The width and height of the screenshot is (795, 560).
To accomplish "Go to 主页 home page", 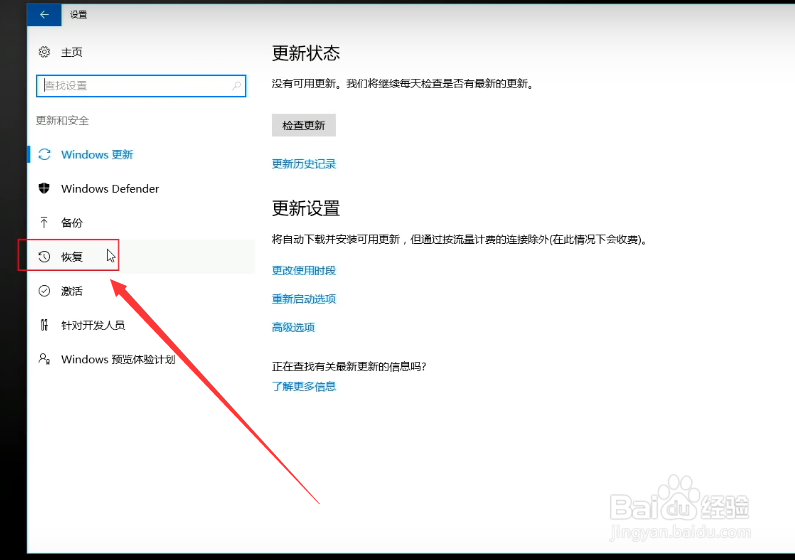I will tap(71, 52).
